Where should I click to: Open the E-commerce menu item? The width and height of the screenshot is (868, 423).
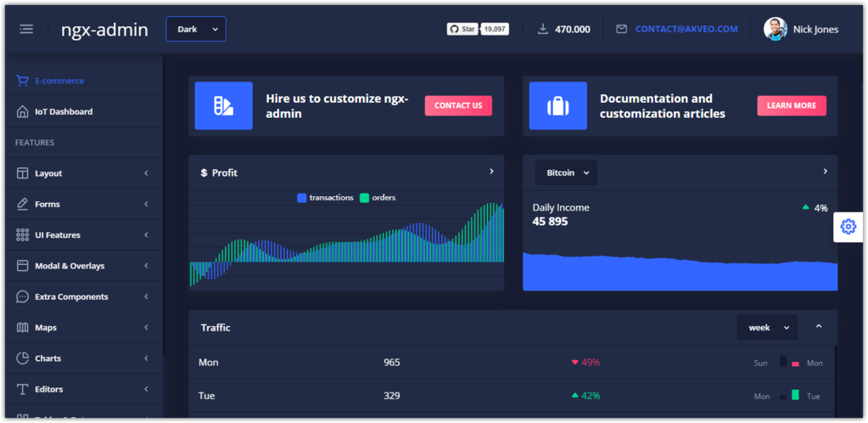pos(84,81)
